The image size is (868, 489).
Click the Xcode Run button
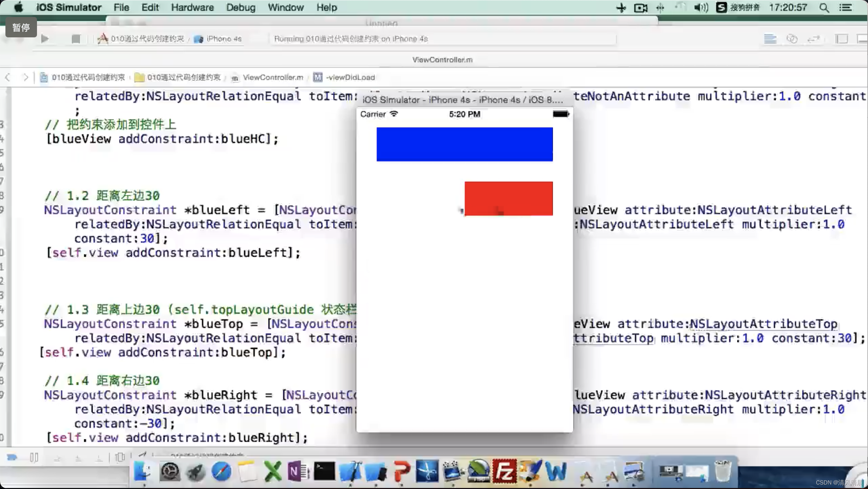click(x=44, y=39)
